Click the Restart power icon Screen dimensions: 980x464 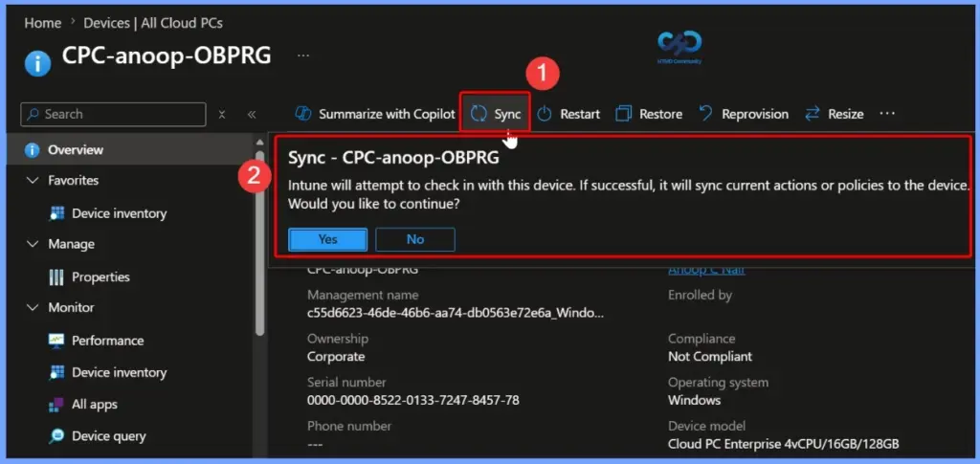545,114
